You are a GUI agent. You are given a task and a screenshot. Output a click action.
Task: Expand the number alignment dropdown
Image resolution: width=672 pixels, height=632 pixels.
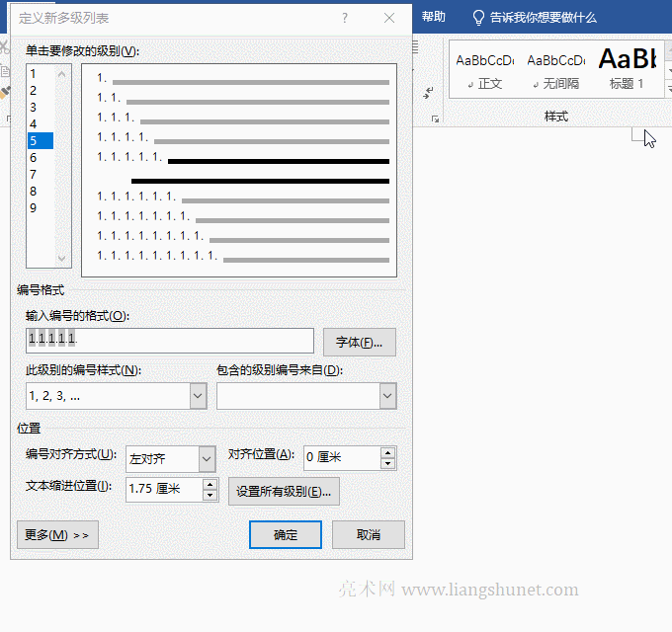pyautogui.click(x=207, y=459)
